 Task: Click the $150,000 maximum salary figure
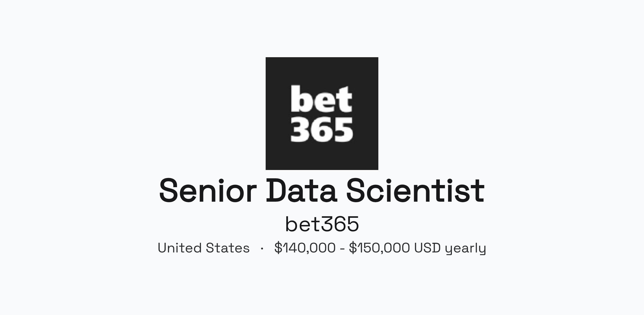click(379, 248)
